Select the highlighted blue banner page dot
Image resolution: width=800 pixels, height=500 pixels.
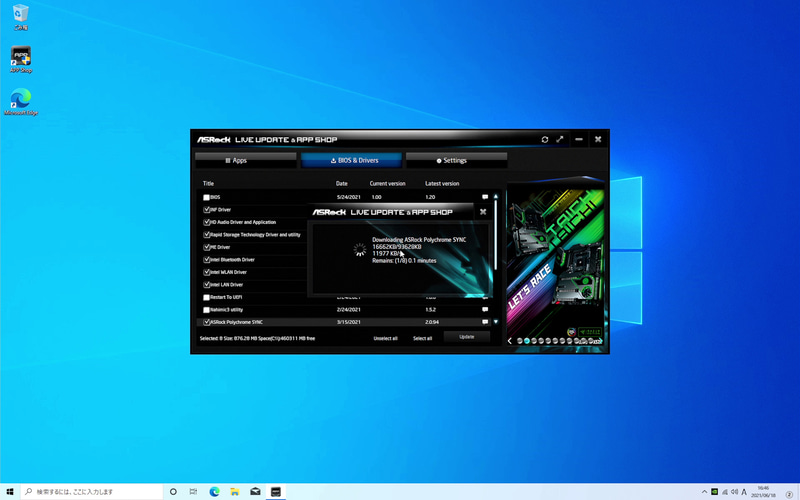(x=527, y=341)
